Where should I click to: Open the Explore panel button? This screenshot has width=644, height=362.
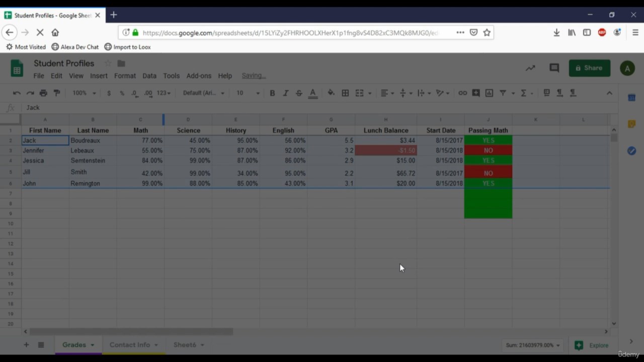pyautogui.click(x=592, y=345)
